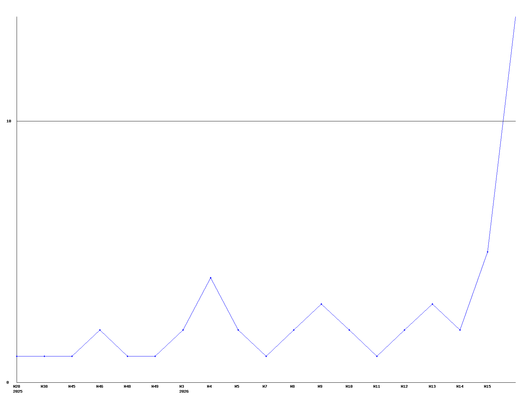Viewport: 532px width, 399px height.
Task: Click the W46 data point marker
Action: [x=100, y=330]
